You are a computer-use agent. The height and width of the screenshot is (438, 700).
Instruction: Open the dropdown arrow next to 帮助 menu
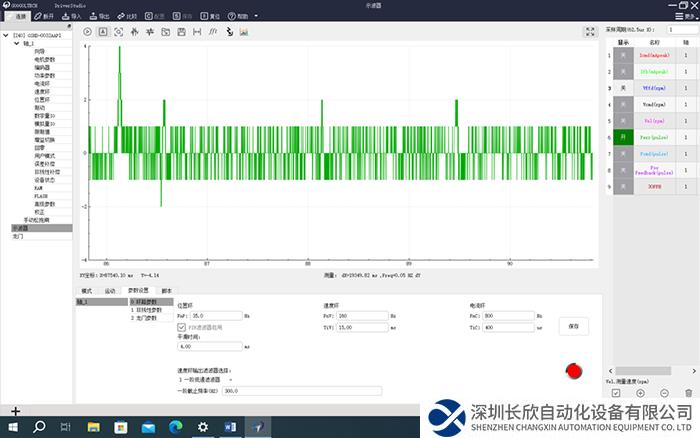click(255, 17)
